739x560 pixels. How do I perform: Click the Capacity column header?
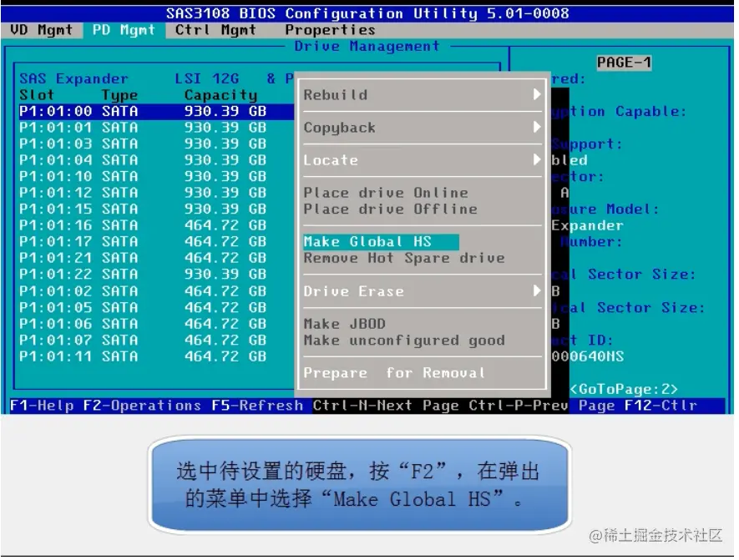(220, 95)
